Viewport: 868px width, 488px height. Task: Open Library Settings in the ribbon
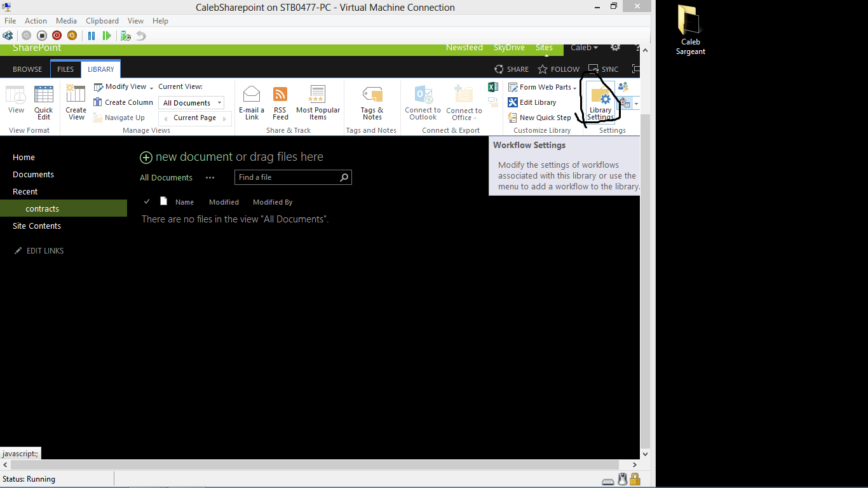(600, 102)
